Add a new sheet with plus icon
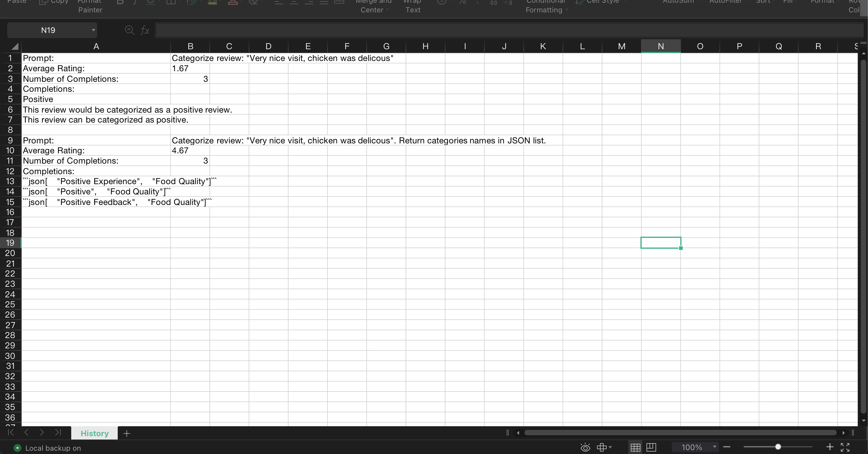 127,433
